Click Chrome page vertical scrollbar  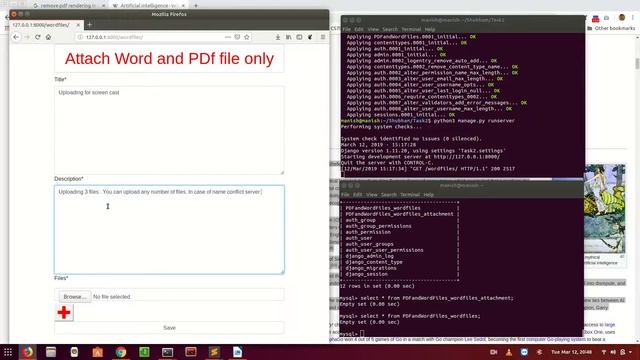point(637,63)
